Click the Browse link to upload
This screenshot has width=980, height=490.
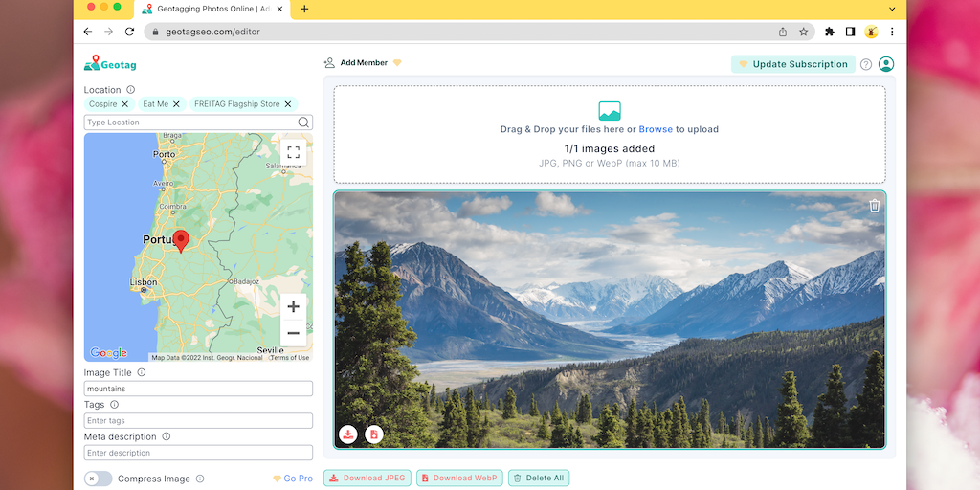coord(656,129)
